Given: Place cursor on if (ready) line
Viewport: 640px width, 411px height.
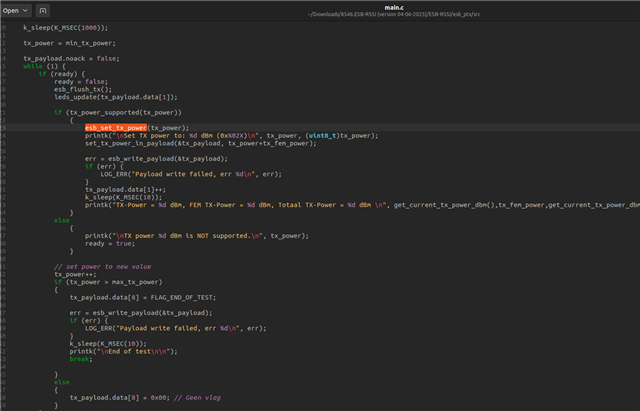Looking at the screenshot, I should [x=62, y=74].
